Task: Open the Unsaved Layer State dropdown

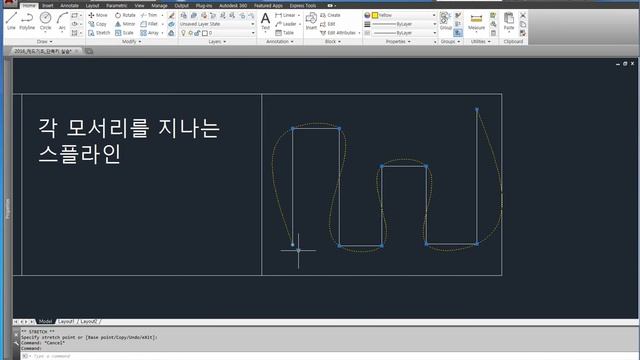Action: pos(217,24)
